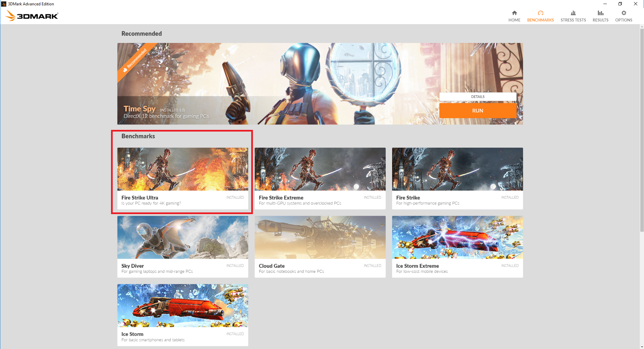This screenshot has width=644, height=349.
Task: Click INSTALLED label on Fire Strike Extreme
Action: point(372,197)
